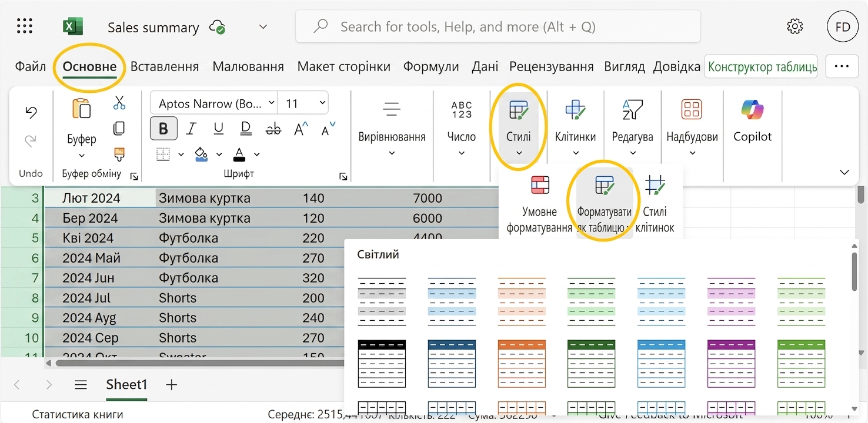Click the cloud saved status icon
The height and width of the screenshot is (423, 868).
218,27
